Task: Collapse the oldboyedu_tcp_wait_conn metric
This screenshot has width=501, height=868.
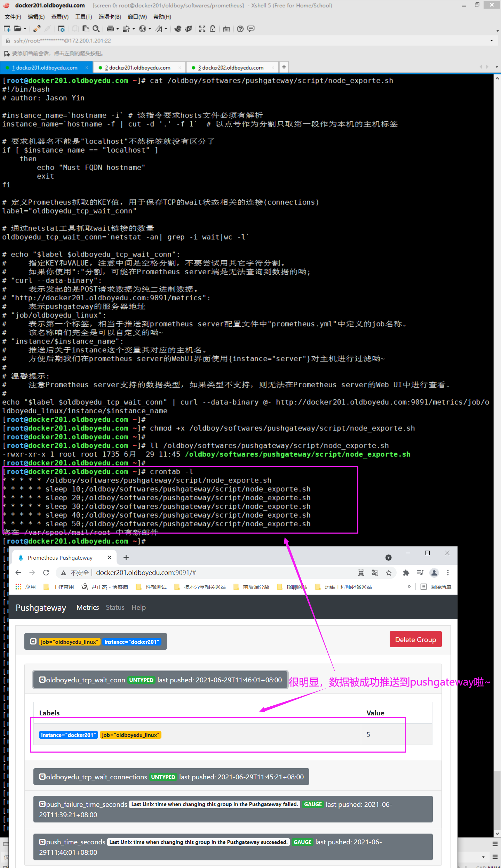Action: [x=160, y=680]
